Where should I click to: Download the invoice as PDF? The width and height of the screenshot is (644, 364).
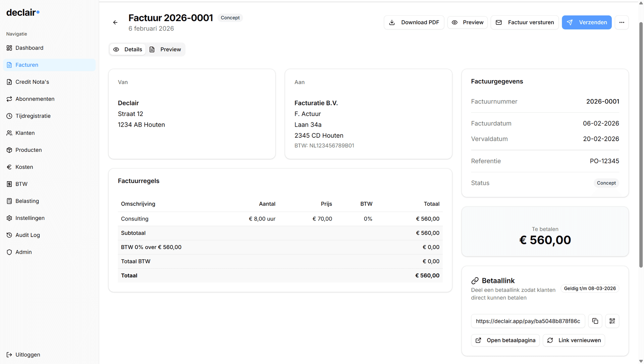414,22
